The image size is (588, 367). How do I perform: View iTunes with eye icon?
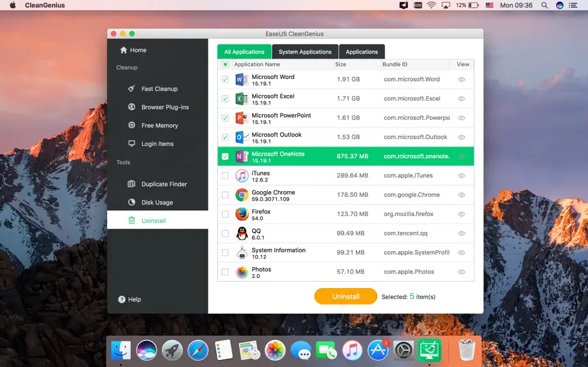(462, 176)
